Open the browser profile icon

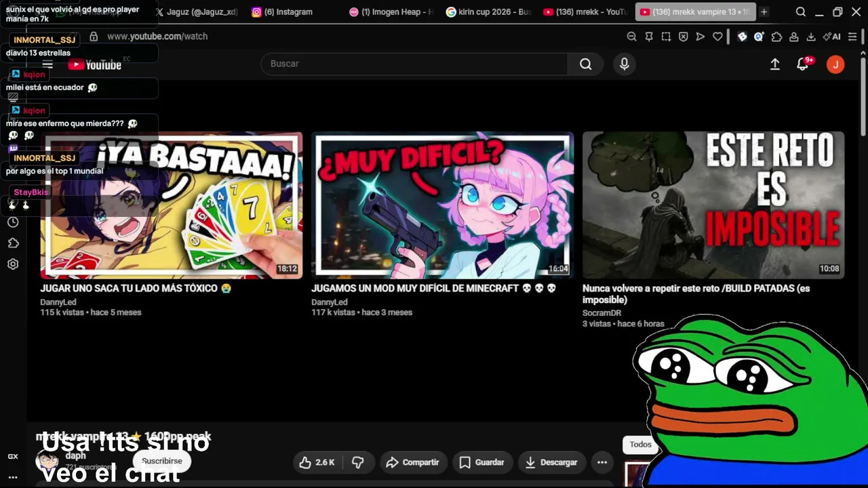click(793, 37)
